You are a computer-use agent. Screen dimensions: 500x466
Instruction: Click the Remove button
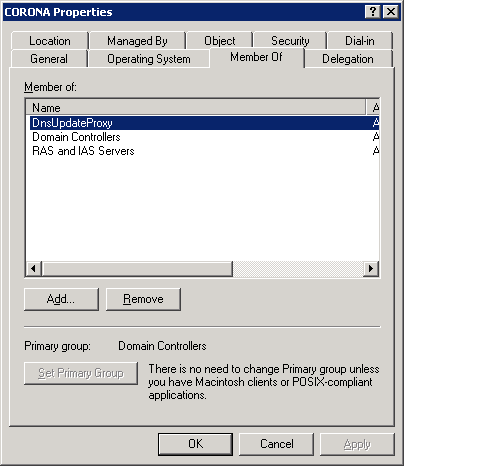143,299
